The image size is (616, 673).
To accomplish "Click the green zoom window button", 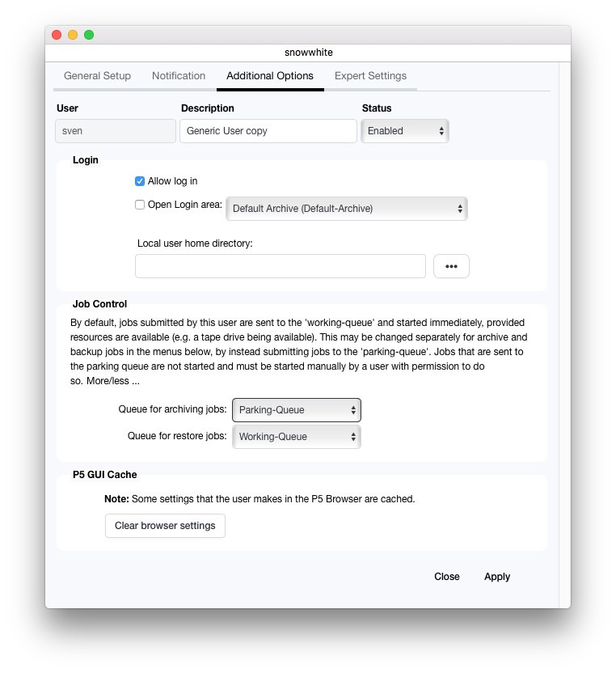I will (89, 35).
